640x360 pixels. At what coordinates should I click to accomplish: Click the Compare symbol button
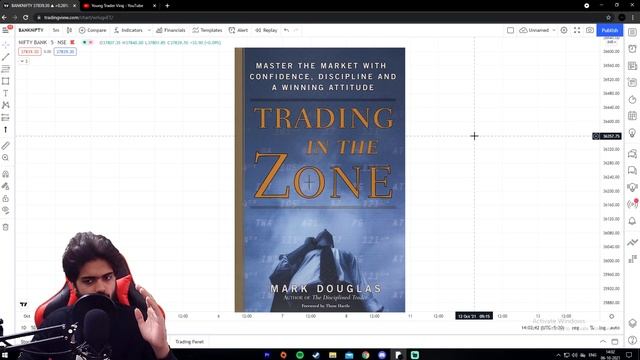(93, 30)
